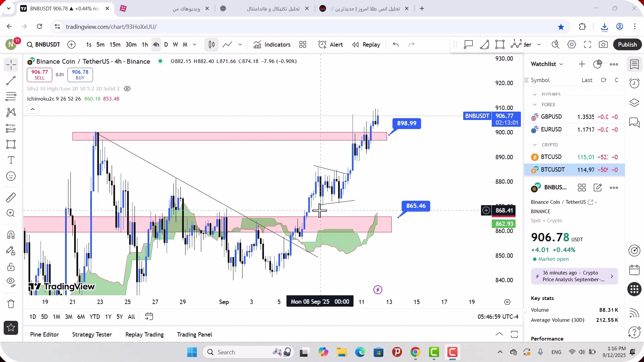
Task: Toggle SRv2 indicator visibility eye
Action: click(127, 89)
